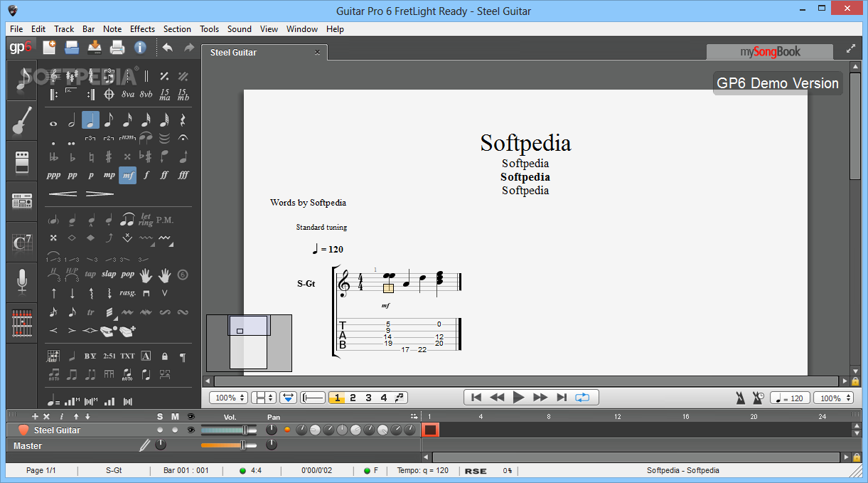Open the chord diagram icon in the bottom palette
Screen dimensions: 868x483
[53, 356]
